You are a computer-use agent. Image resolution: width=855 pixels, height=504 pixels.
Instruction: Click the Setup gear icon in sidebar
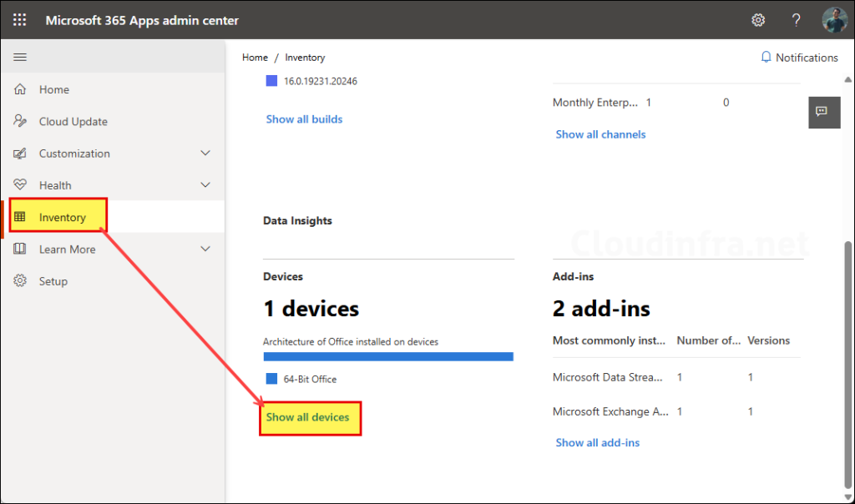coord(21,281)
